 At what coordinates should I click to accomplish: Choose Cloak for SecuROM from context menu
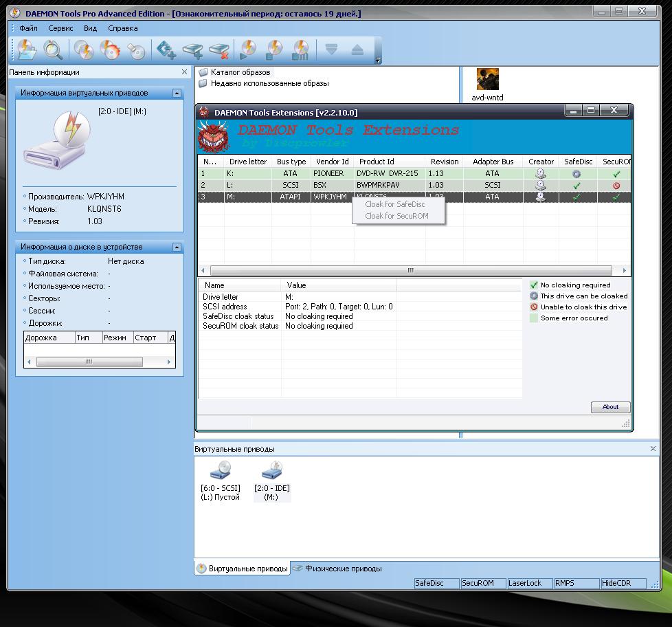pos(398,216)
